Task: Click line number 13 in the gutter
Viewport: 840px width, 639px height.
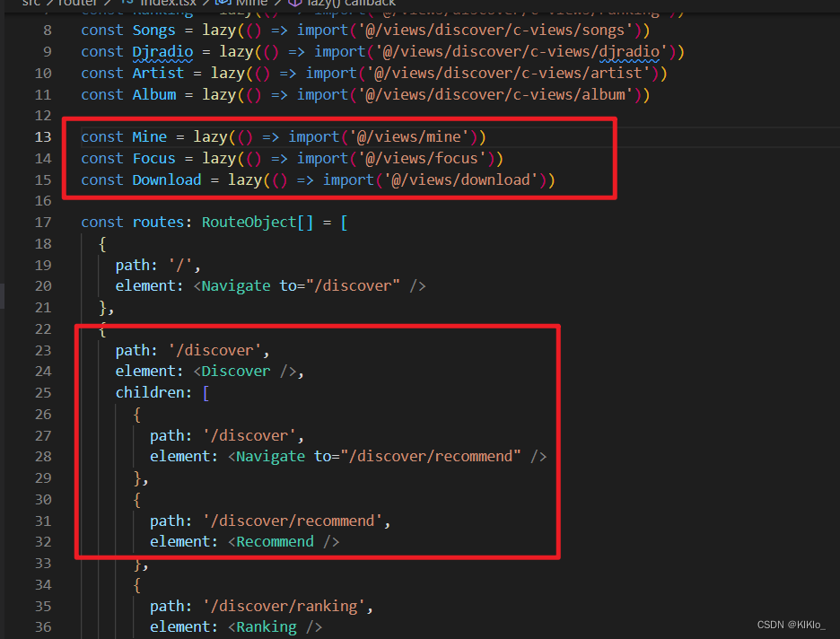Action: (x=42, y=136)
